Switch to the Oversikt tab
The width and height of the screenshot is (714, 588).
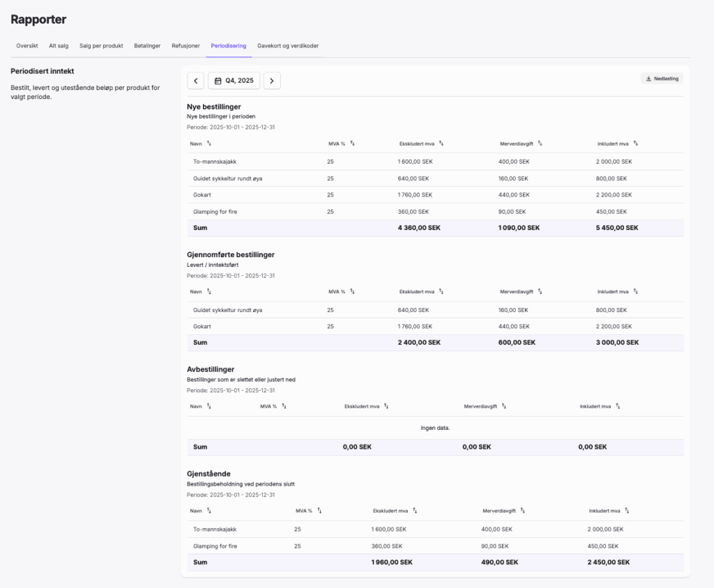coord(26,45)
